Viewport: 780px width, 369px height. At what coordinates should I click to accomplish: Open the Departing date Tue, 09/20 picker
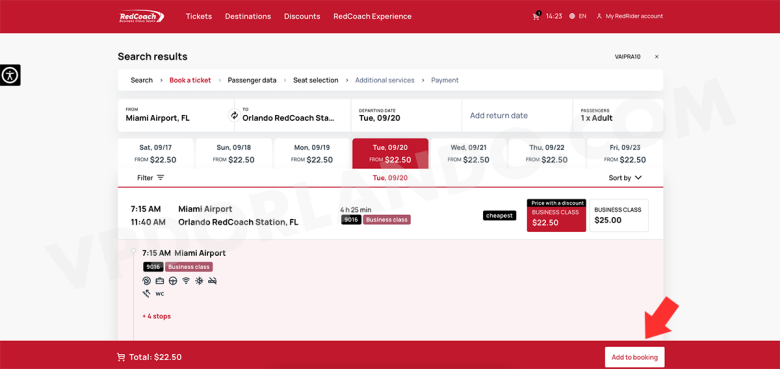coord(406,115)
